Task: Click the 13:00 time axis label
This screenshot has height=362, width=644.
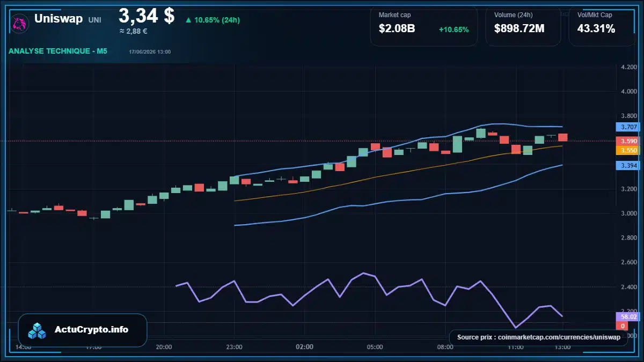Action: (x=562, y=348)
